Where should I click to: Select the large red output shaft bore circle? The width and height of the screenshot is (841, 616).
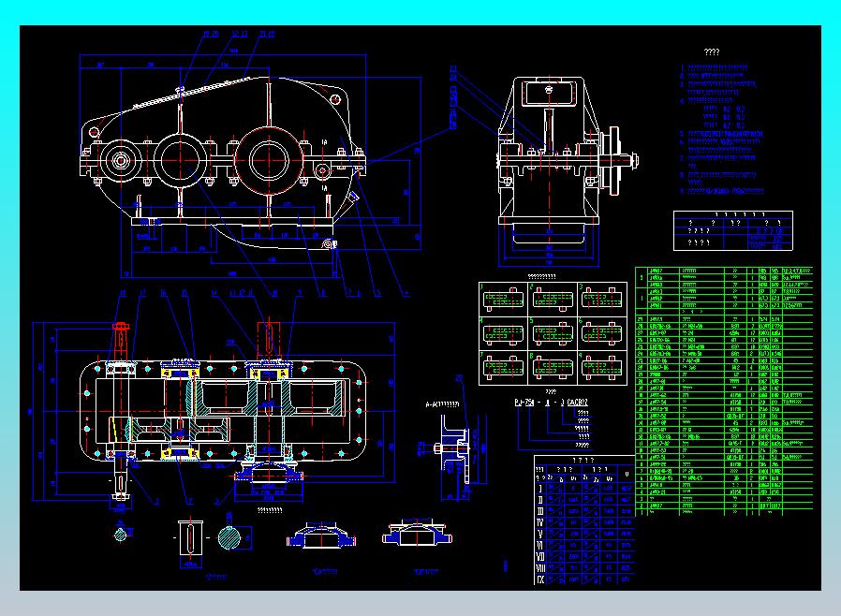(x=267, y=160)
